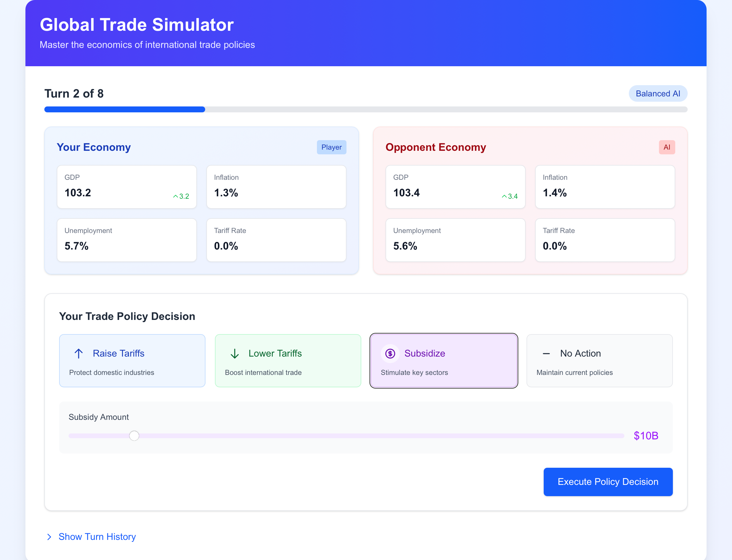Expand Show Turn History section

click(97, 537)
